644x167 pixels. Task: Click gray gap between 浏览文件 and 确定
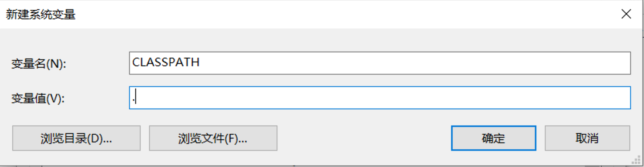tap(364, 138)
